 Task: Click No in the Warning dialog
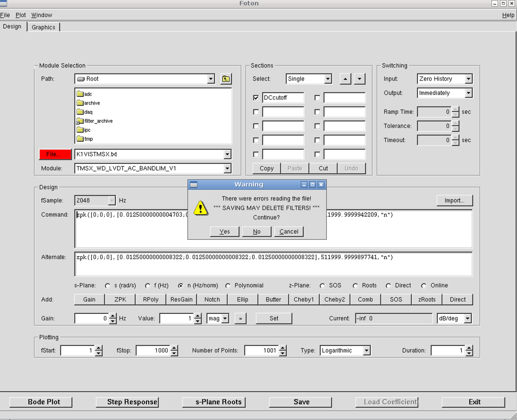coord(256,231)
